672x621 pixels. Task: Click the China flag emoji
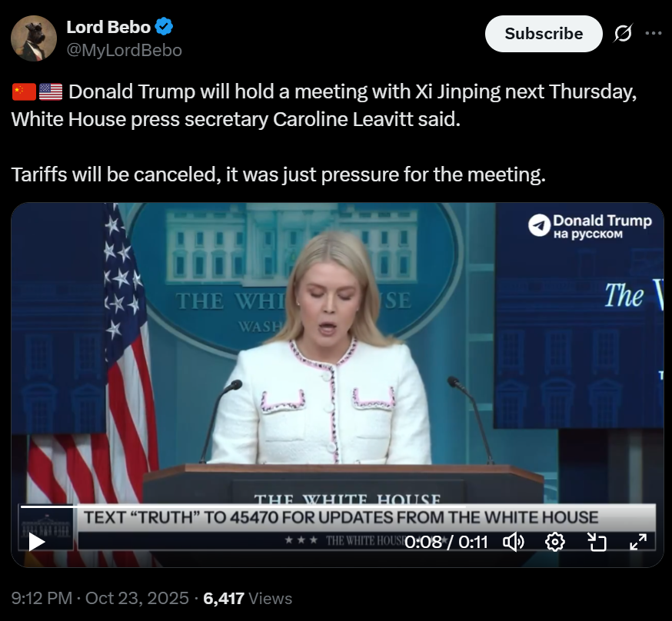pos(24,91)
